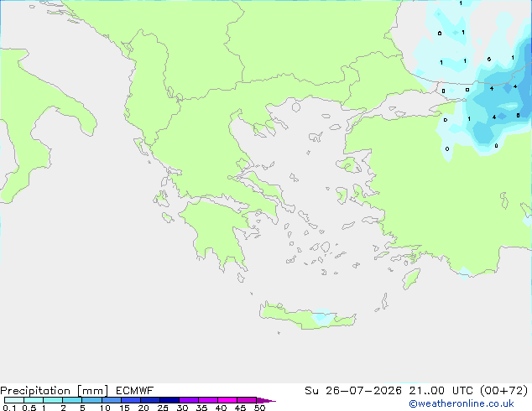
Task: Select the 35–40 mm legend swatch
Action: coord(208,400)
